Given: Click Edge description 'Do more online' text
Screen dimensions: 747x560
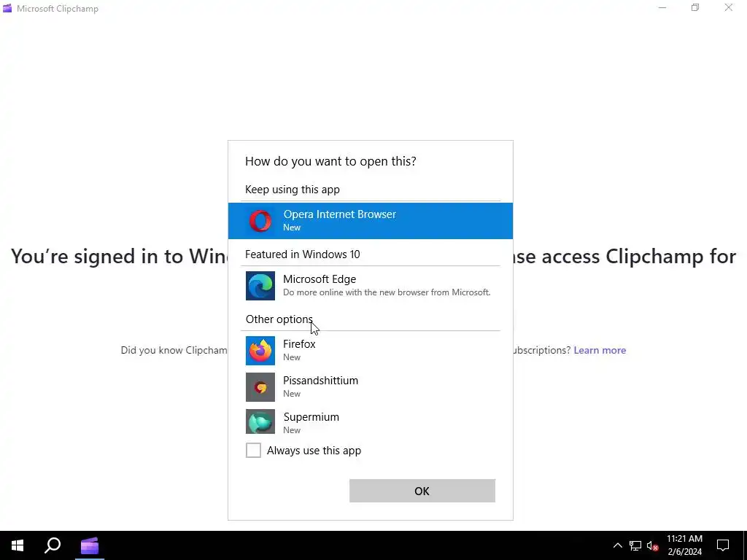Looking at the screenshot, I should [x=387, y=292].
